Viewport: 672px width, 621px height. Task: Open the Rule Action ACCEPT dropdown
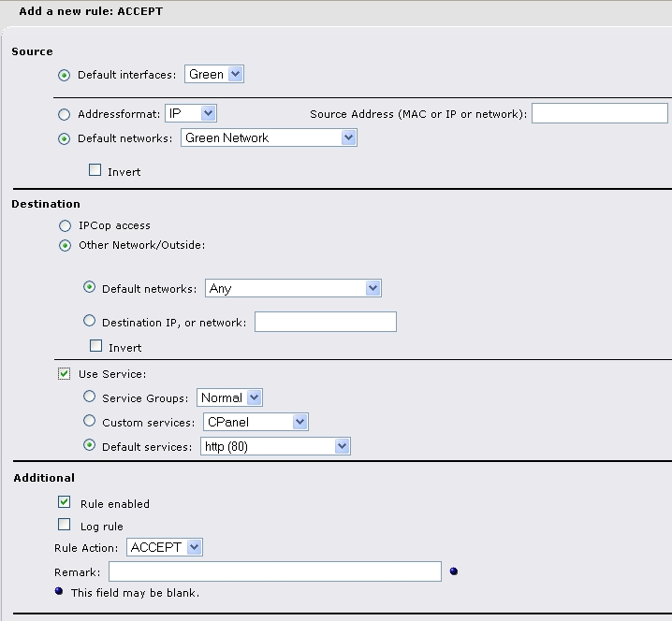coord(164,547)
